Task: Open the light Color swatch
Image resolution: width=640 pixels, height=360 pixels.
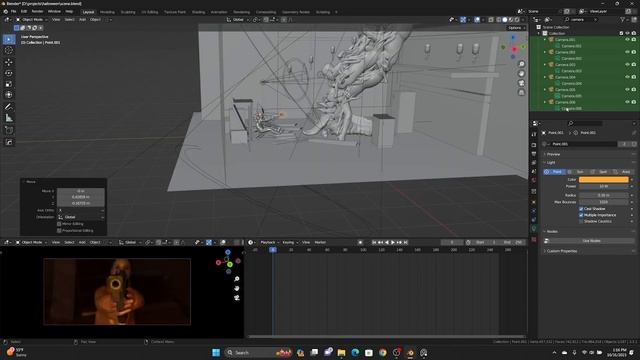Action: 604,180
